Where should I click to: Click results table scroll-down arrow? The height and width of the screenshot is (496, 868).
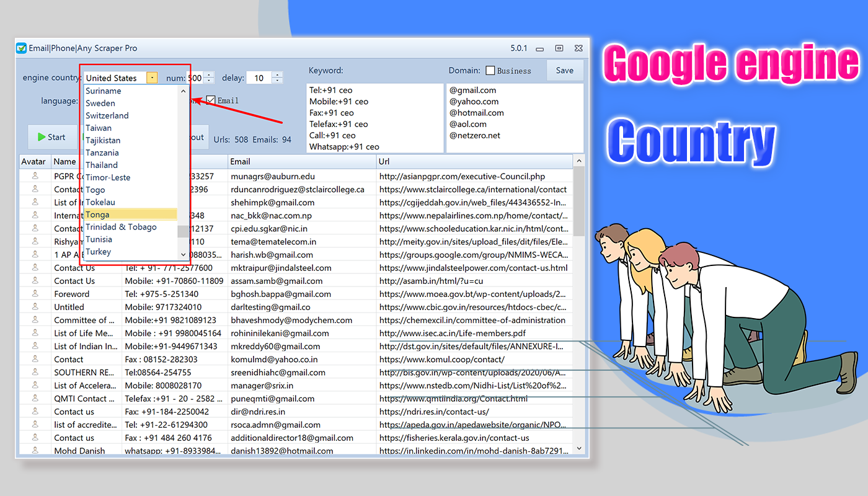[580, 448]
